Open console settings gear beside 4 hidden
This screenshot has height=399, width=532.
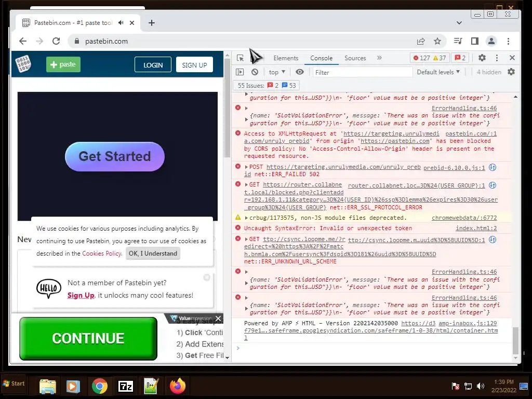(511, 72)
